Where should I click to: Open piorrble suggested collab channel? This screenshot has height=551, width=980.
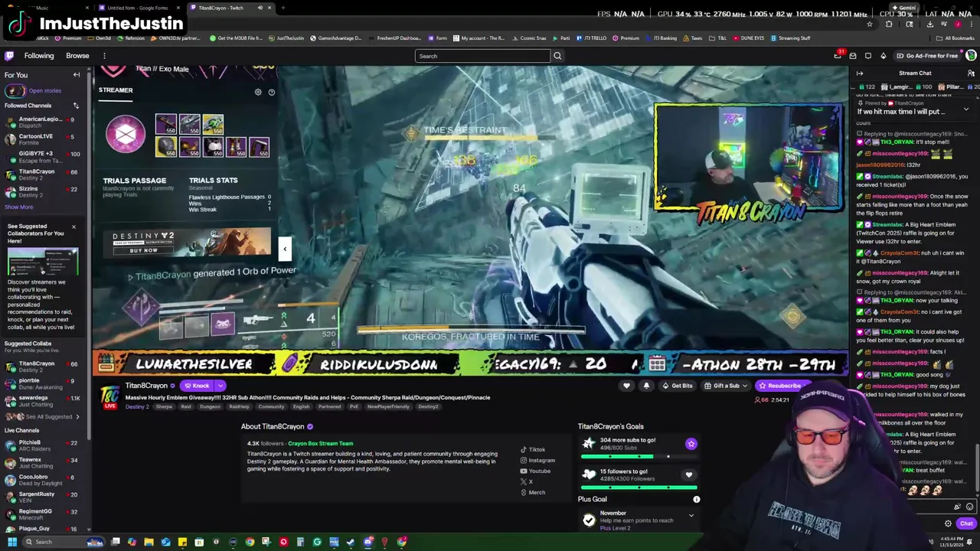(41, 383)
